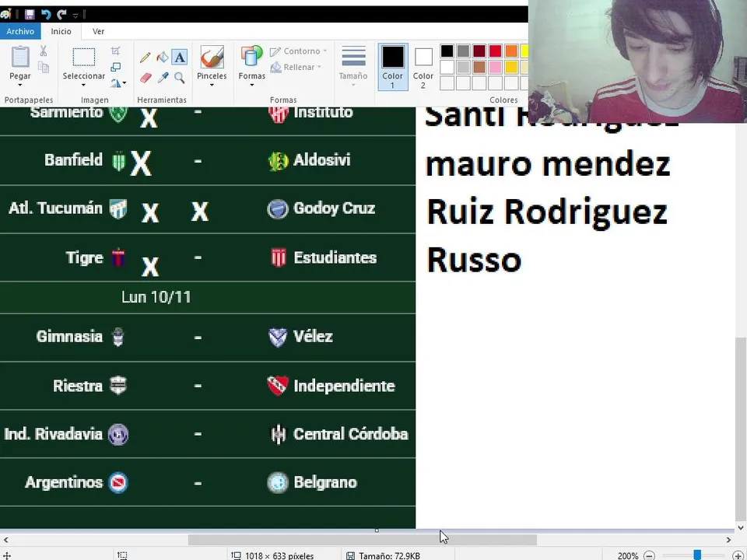
Task: Click the Pinceles brush icon
Action: pos(212,57)
